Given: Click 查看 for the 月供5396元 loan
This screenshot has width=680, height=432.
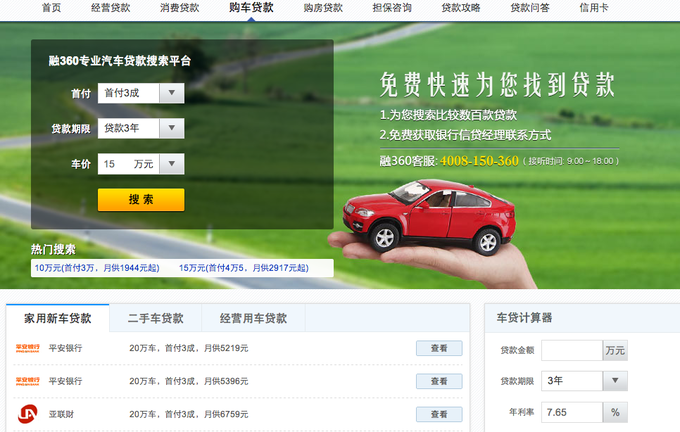Looking at the screenshot, I should pos(439,381).
